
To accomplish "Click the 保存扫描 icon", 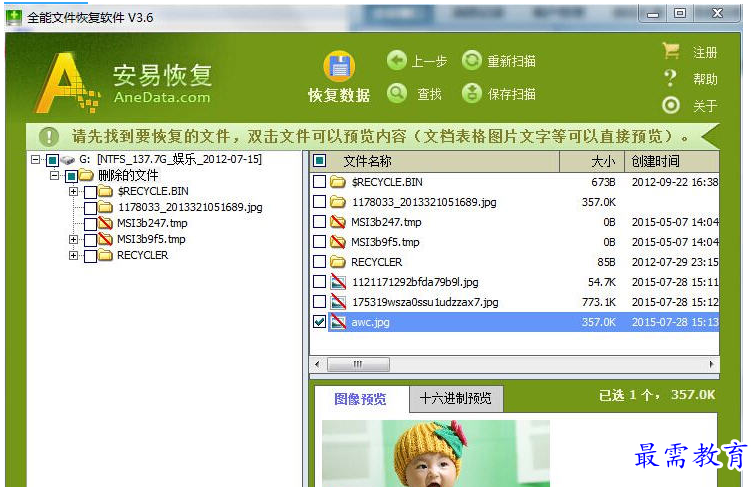I will pyautogui.click(x=472, y=93).
